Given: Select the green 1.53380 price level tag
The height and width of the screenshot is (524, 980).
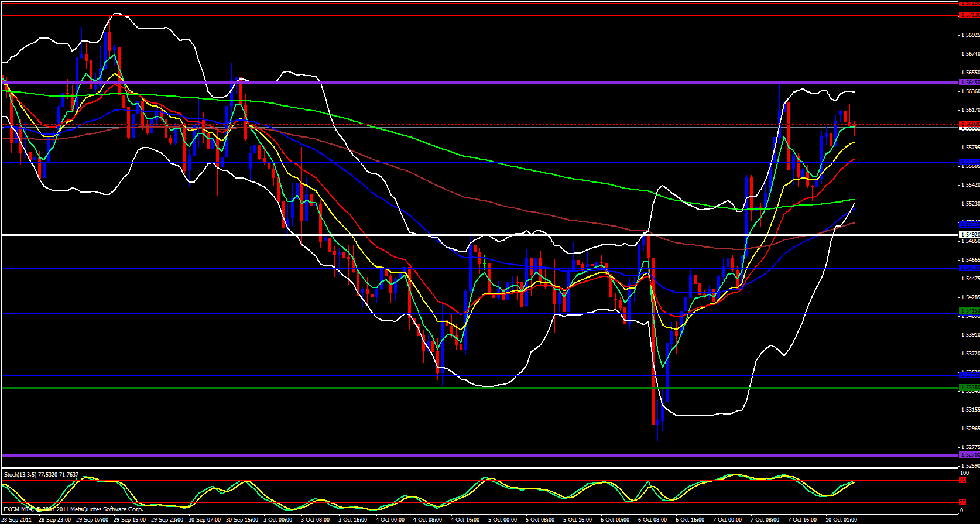Looking at the screenshot, I should 969,388.
